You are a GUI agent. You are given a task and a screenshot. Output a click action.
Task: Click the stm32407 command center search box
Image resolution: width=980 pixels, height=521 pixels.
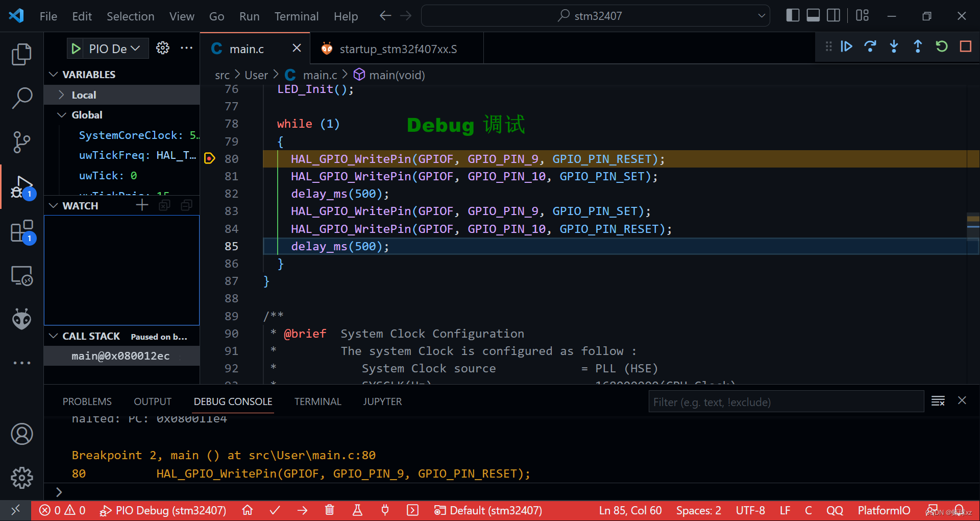click(x=595, y=16)
